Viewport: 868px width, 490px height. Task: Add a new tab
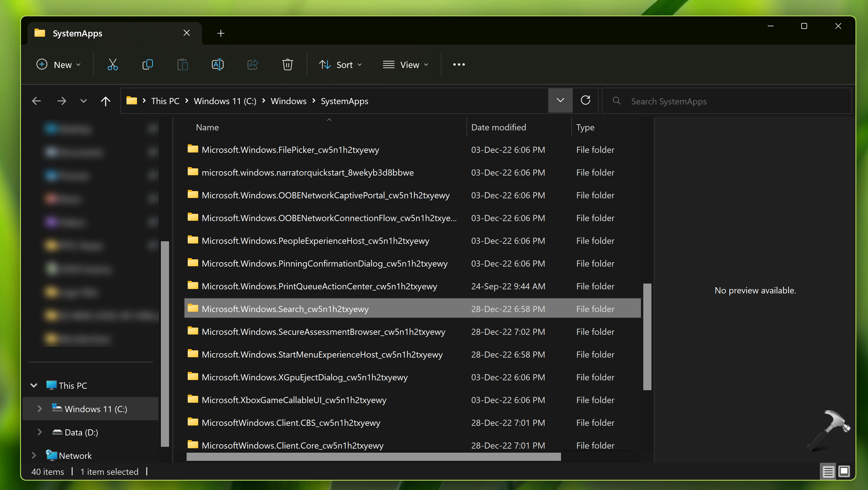coord(221,33)
